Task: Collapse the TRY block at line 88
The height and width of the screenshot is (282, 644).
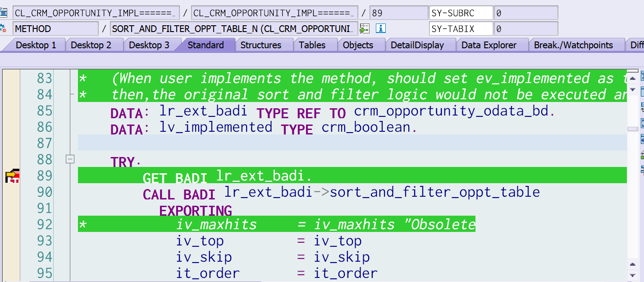Action: (x=70, y=159)
